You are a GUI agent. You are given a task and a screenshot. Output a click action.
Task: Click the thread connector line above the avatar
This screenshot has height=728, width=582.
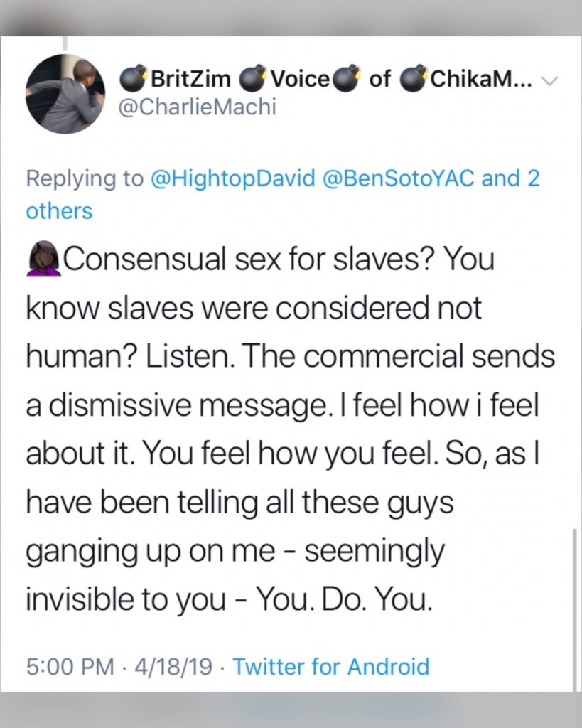[65, 43]
